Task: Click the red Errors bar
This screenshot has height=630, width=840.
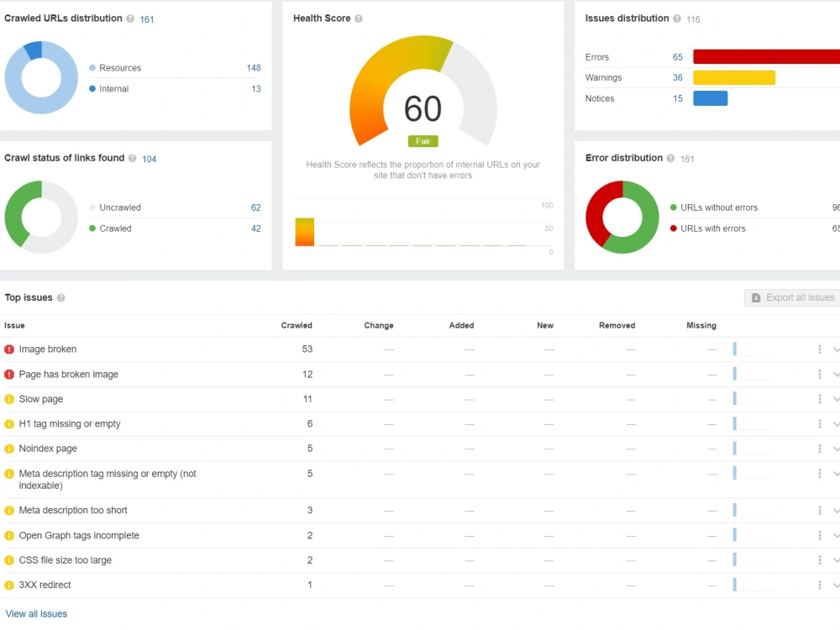Action: [x=767, y=57]
